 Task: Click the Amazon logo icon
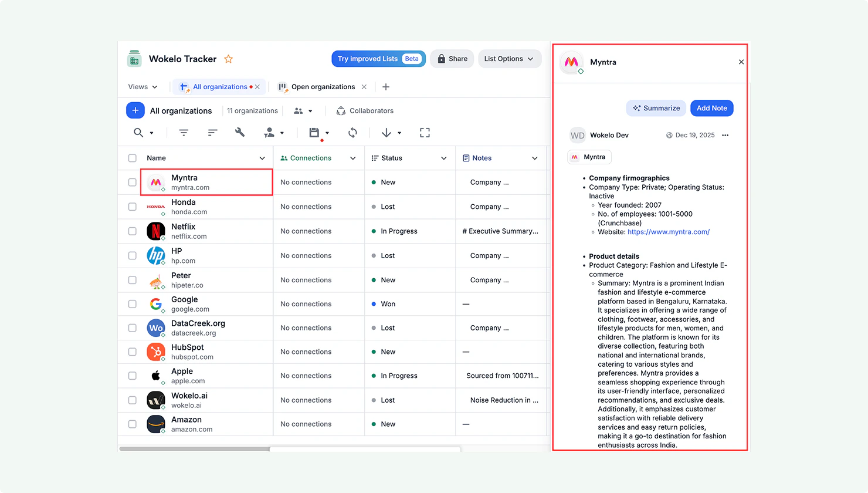pyautogui.click(x=156, y=424)
